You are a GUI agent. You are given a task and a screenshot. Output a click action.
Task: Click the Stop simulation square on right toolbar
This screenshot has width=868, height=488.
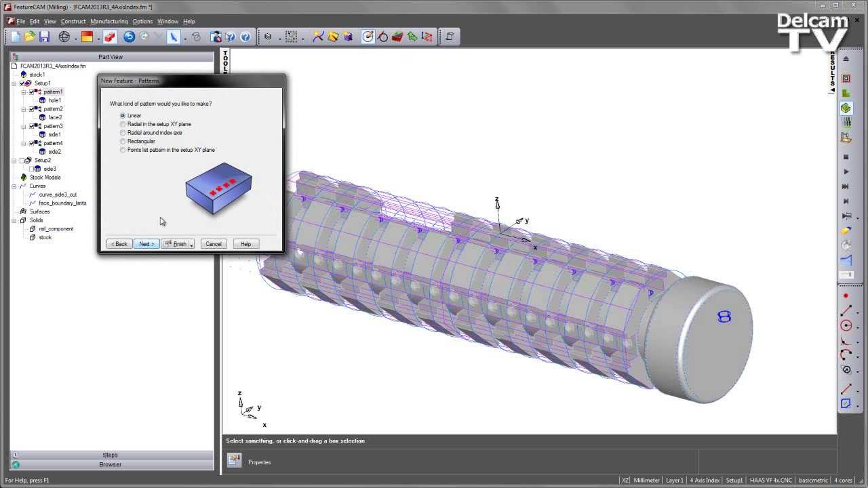coord(846,157)
